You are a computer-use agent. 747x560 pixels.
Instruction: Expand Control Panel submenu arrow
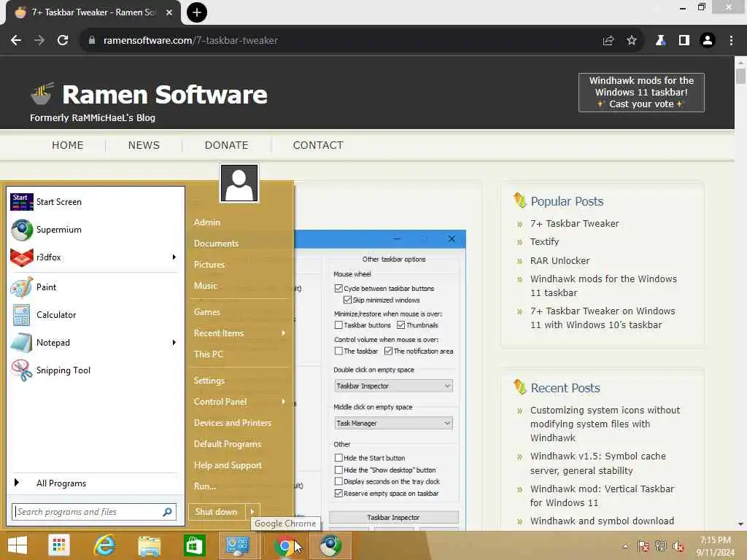click(x=284, y=402)
